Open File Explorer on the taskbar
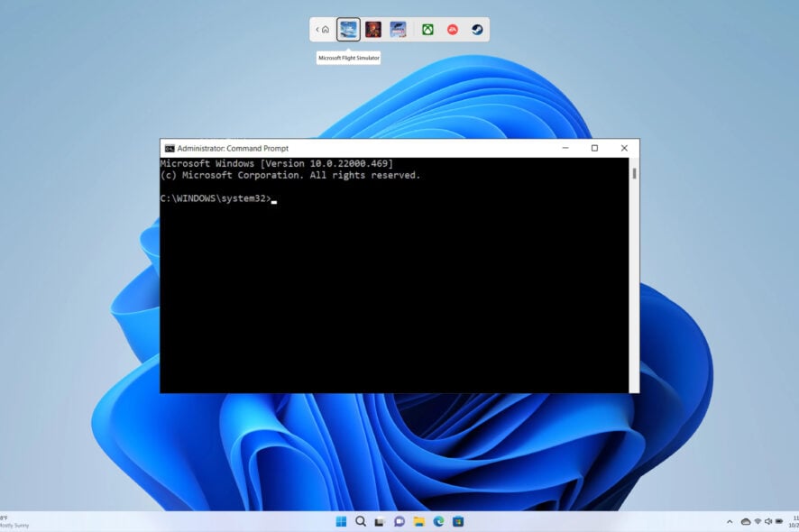799x532 pixels. (x=418, y=521)
